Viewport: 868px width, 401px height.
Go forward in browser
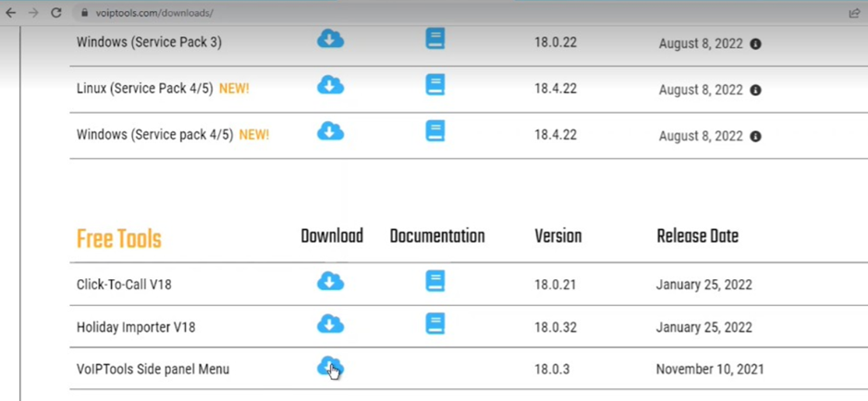click(33, 13)
